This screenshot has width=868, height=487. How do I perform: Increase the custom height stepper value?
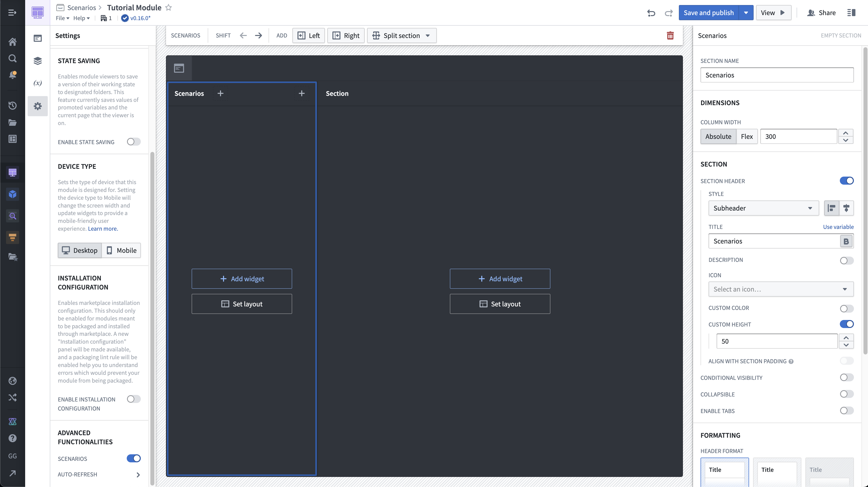pos(846,338)
